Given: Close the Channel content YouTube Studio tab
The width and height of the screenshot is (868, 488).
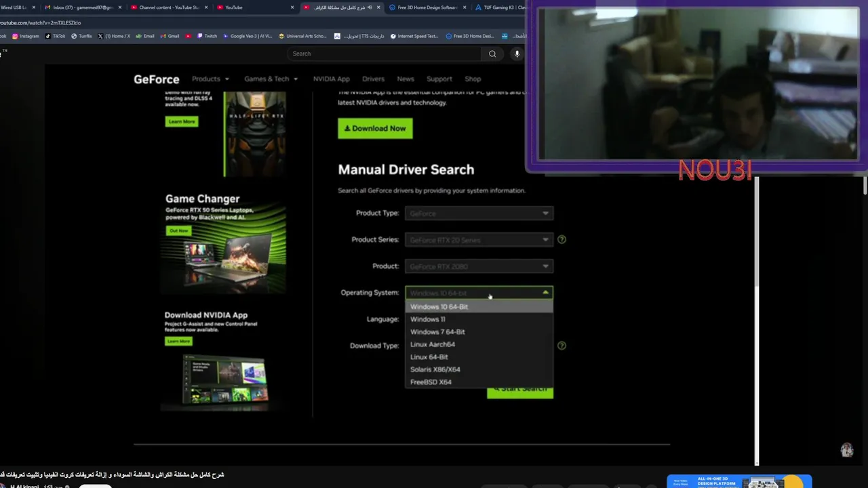Looking at the screenshot, I should [x=206, y=7].
